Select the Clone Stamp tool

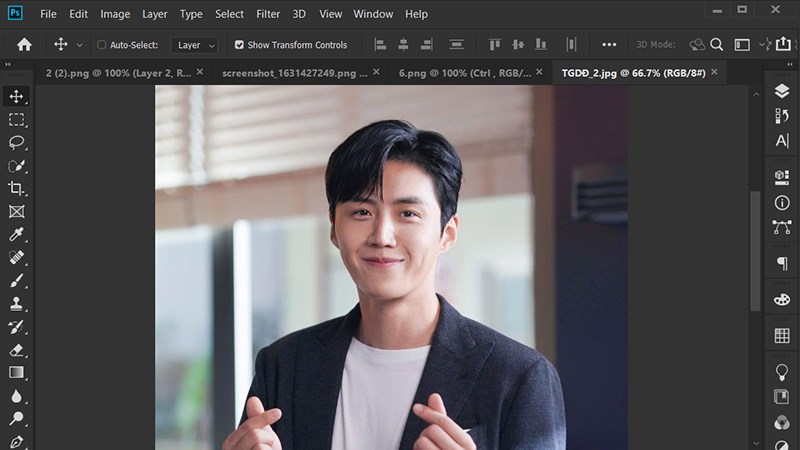point(16,303)
